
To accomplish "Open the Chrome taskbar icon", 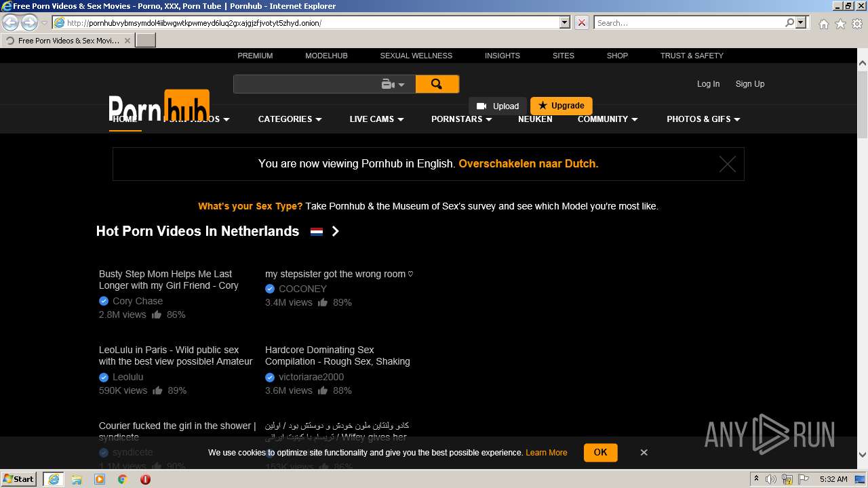I will click(123, 479).
